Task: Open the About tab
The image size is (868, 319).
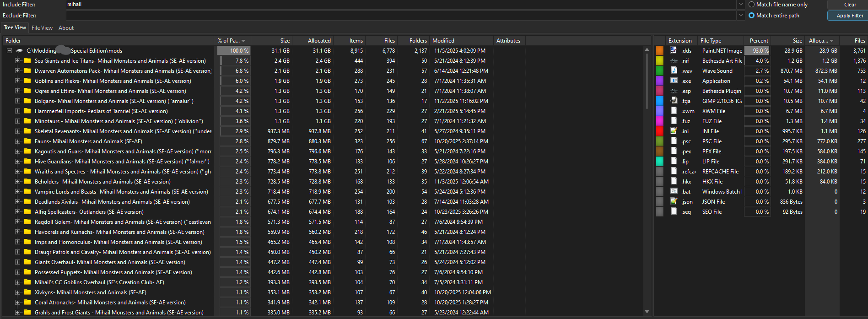Action: coord(66,28)
